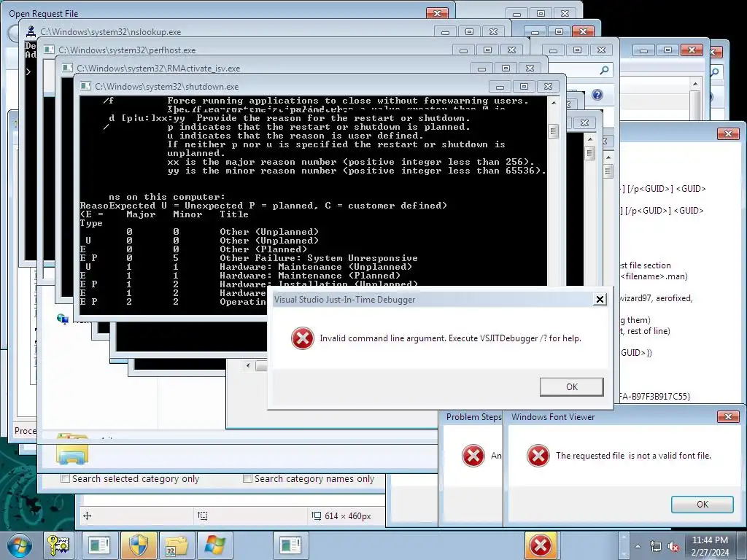Image resolution: width=747 pixels, height=560 pixels.
Task: Open the Windows Start menu
Action: [x=19, y=545]
